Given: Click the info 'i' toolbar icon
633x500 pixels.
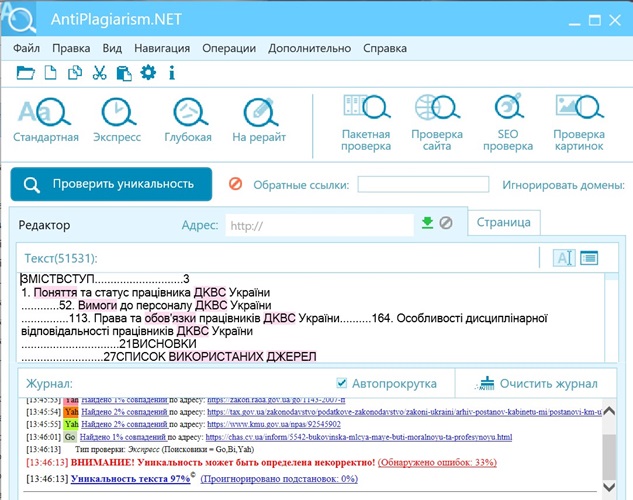Looking at the screenshot, I should 172,73.
